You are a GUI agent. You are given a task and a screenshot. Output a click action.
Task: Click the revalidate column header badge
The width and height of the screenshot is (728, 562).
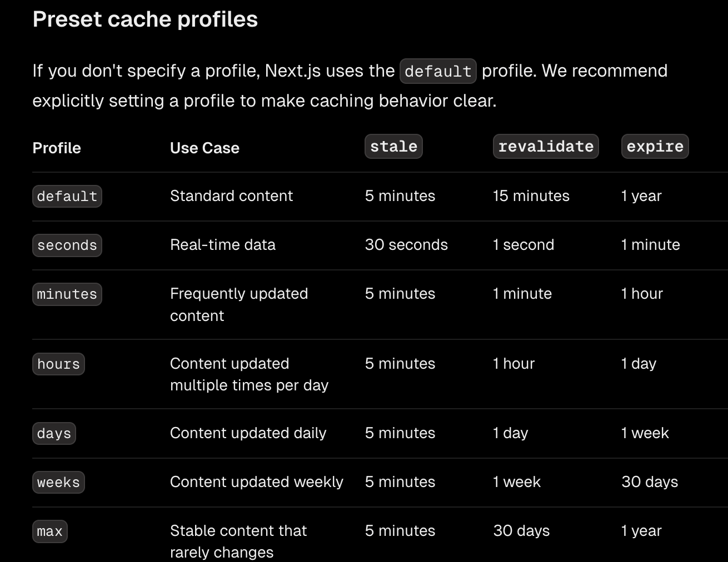click(x=546, y=147)
